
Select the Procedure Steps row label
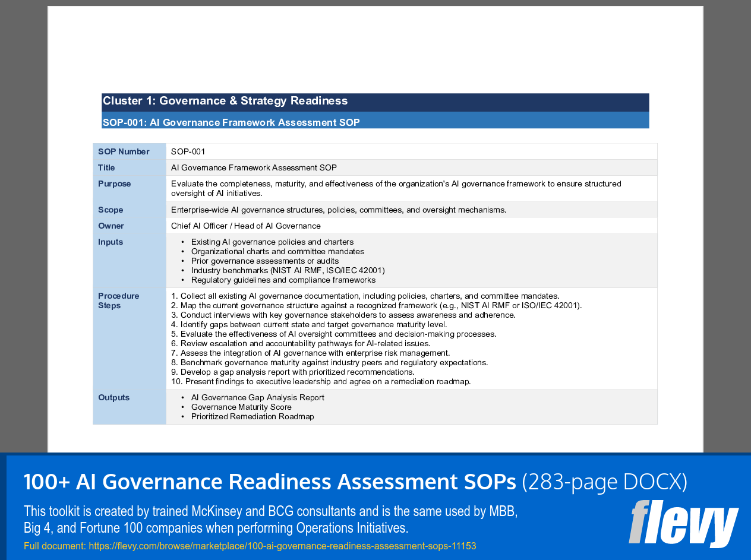[118, 300]
